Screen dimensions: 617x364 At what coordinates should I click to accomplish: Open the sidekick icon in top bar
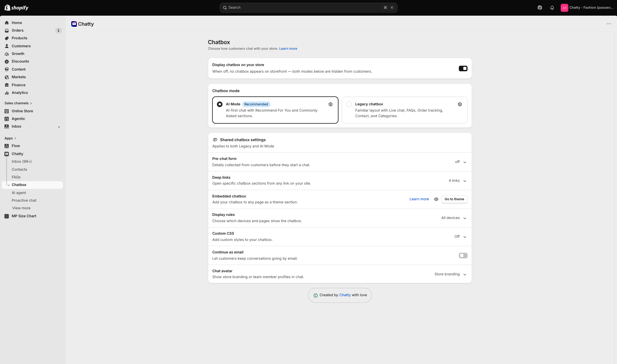tap(540, 8)
